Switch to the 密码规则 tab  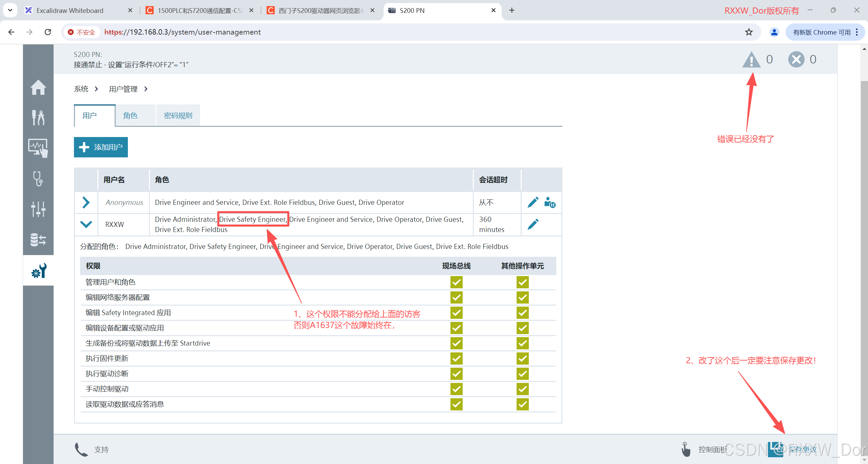pyautogui.click(x=178, y=116)
